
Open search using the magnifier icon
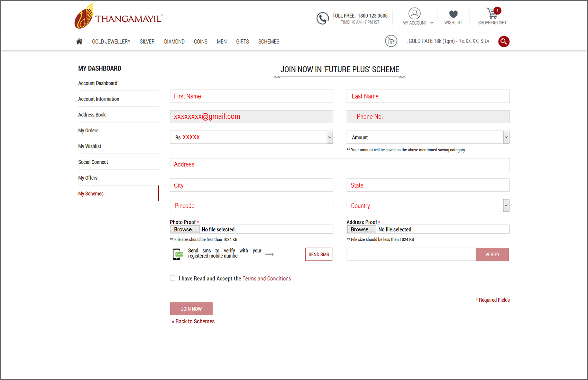504,41
